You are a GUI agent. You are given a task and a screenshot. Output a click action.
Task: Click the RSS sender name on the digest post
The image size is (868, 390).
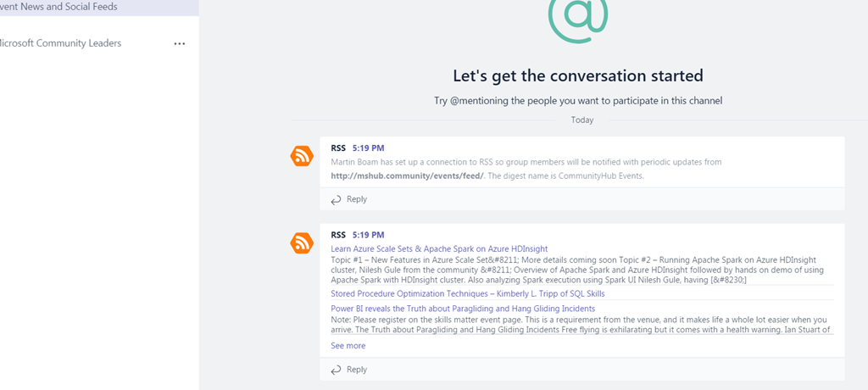pos(338,235)
